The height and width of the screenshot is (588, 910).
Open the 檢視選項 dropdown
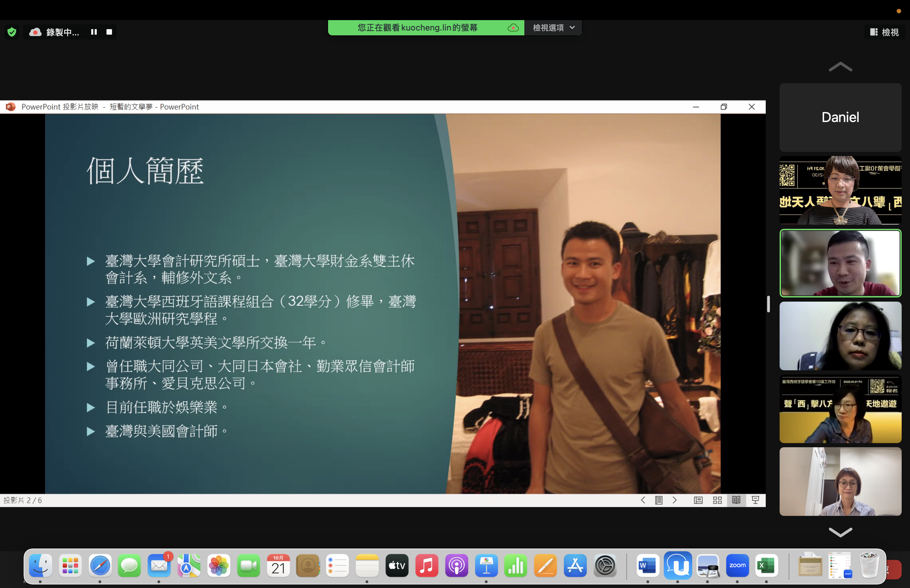[x=553, y=27]
